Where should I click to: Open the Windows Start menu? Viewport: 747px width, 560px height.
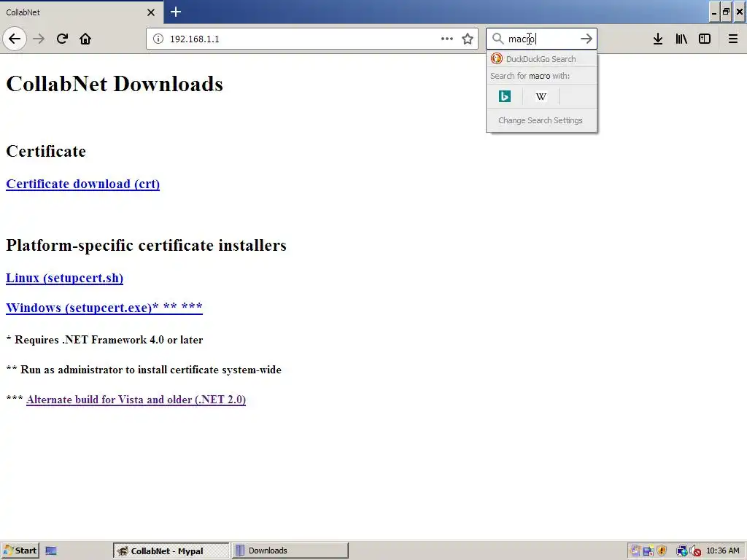20,551
